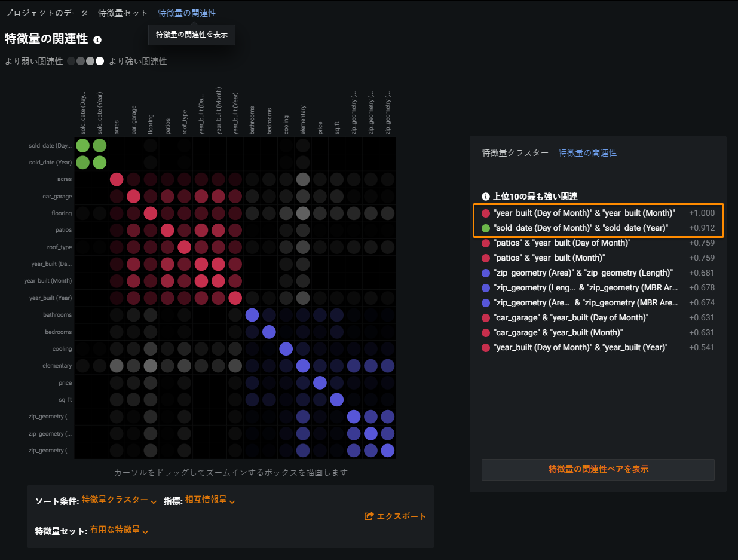Click the acres diagonal red cell in the matrix
Viewport: 738px width, 560px height.
click(117, 179)
